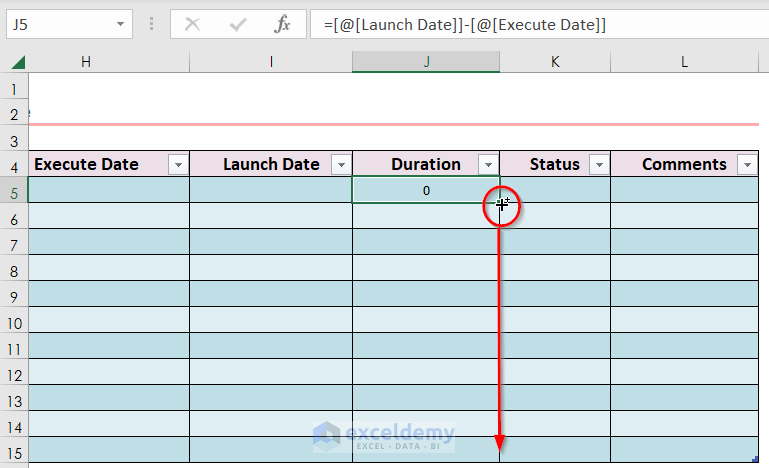Select column I header

tap(271, 62)
